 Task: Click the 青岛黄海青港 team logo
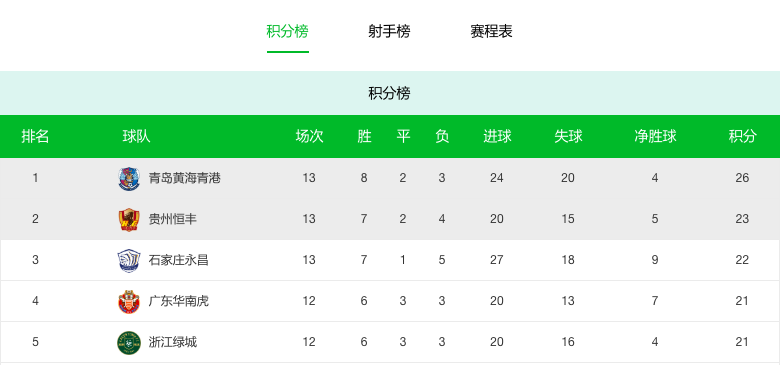click(129, 178)
